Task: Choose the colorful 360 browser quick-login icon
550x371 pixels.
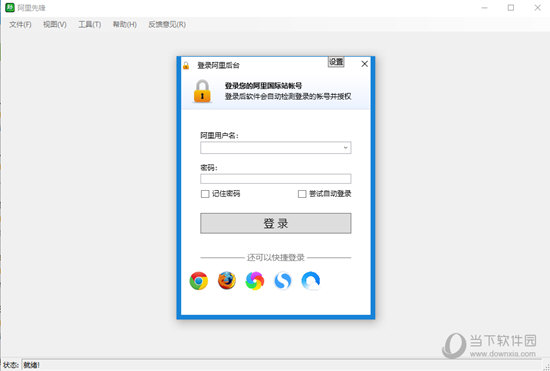Action: [x=255, y=281]
